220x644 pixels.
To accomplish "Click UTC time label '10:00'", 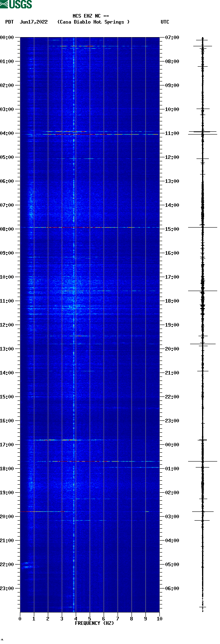I will tap(172, 109).
